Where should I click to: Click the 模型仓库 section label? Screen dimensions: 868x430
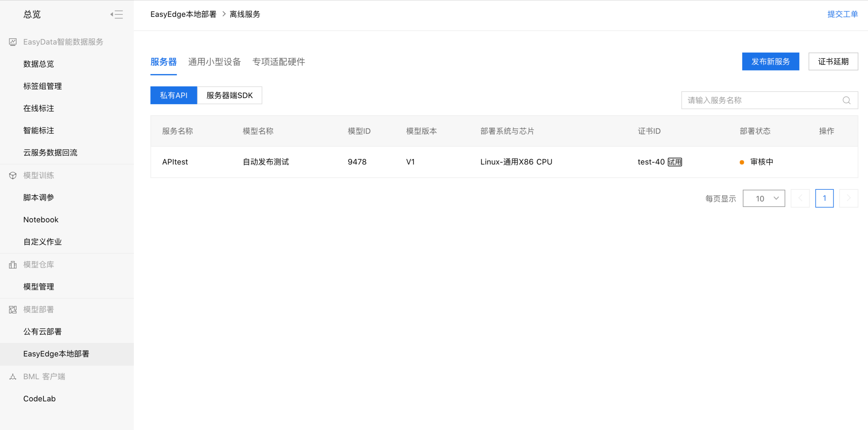click(38, 265)
